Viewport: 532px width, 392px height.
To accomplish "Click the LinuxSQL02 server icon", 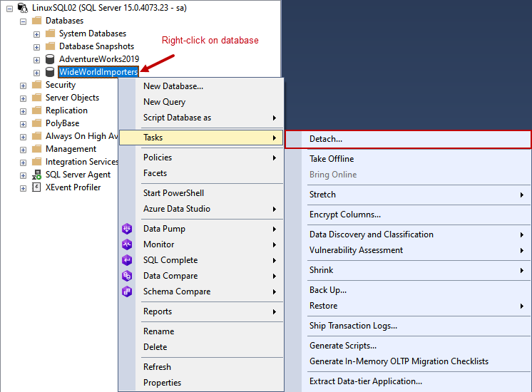I will pyautogui.click(x=23, y=8).
